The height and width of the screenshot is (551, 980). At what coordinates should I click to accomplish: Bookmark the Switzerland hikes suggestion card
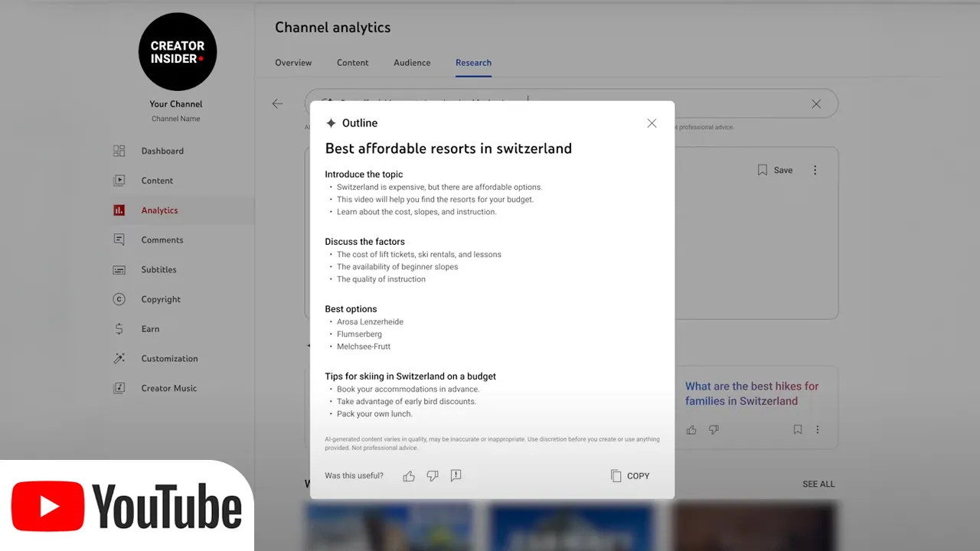(798, 430)
